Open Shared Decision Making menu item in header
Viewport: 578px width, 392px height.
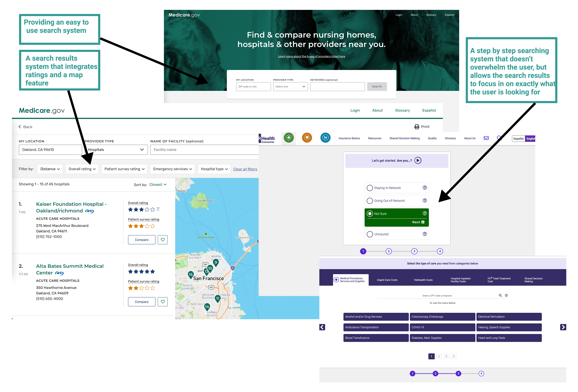click(404, 138)
